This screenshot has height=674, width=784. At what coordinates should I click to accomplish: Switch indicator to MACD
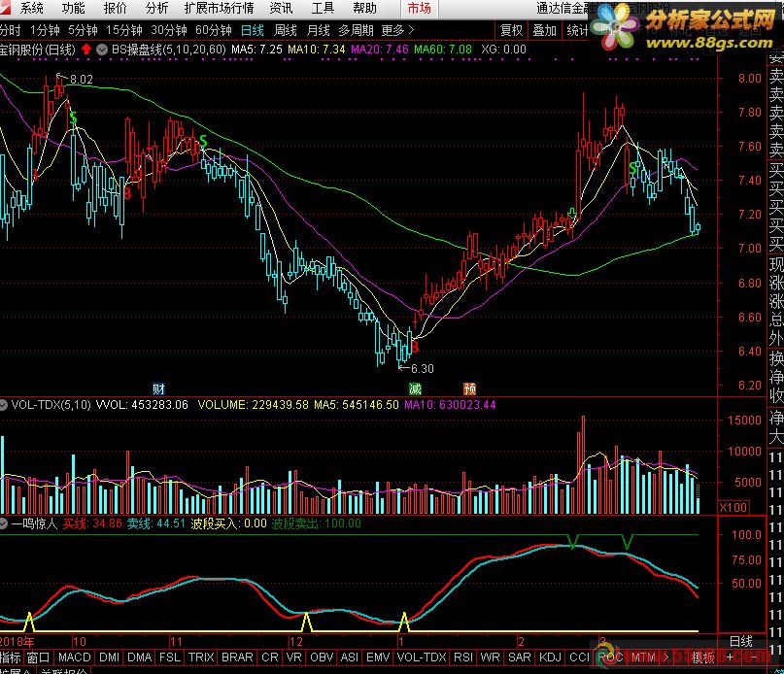tap(75, 657)
